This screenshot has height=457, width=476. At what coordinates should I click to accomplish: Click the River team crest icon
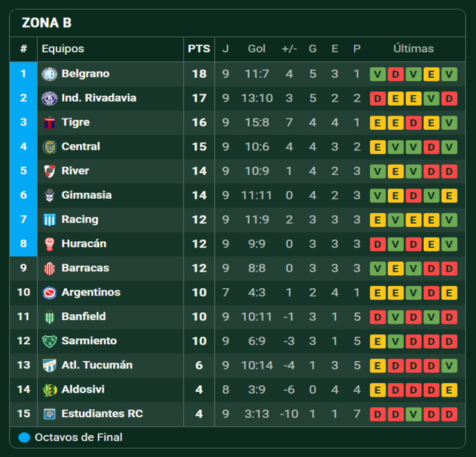tap(50, 171)
